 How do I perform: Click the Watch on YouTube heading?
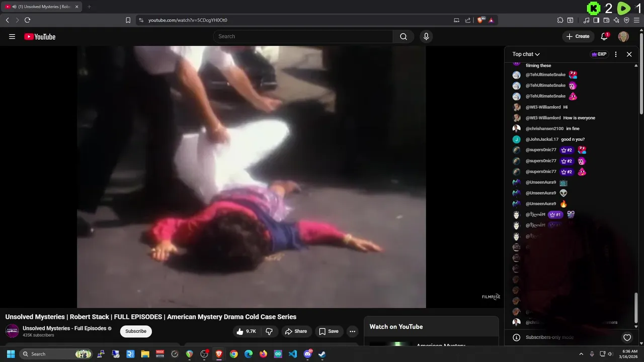[x=396, y=327]
